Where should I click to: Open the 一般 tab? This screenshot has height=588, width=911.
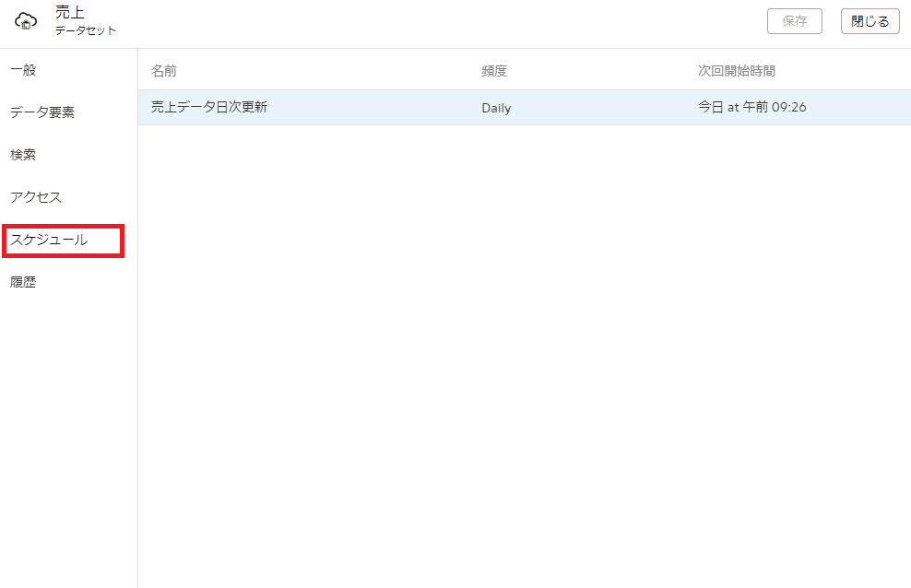23,70
